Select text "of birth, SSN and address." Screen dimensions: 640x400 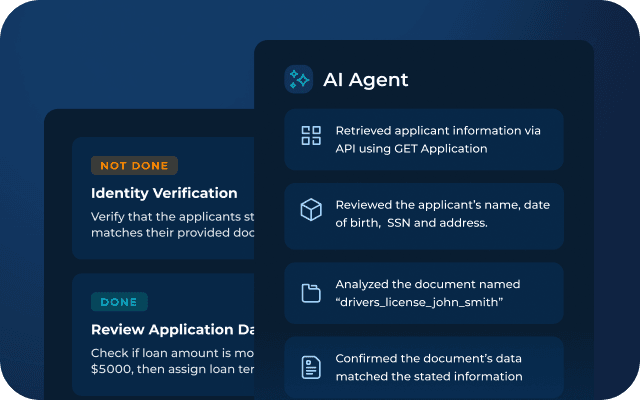pos(411,223)
